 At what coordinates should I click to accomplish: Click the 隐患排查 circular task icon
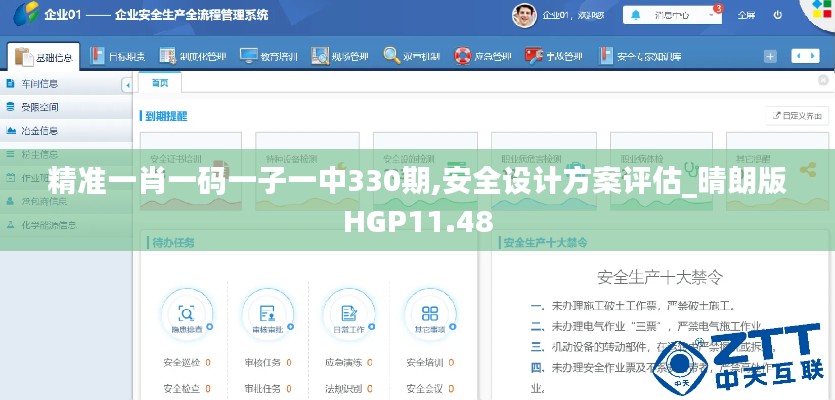(187, 314)
